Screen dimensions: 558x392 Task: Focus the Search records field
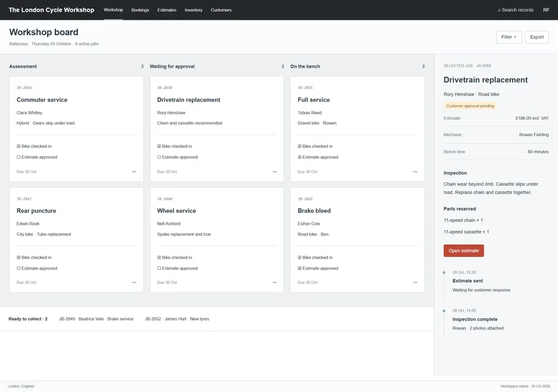click(x=516, y=10)
